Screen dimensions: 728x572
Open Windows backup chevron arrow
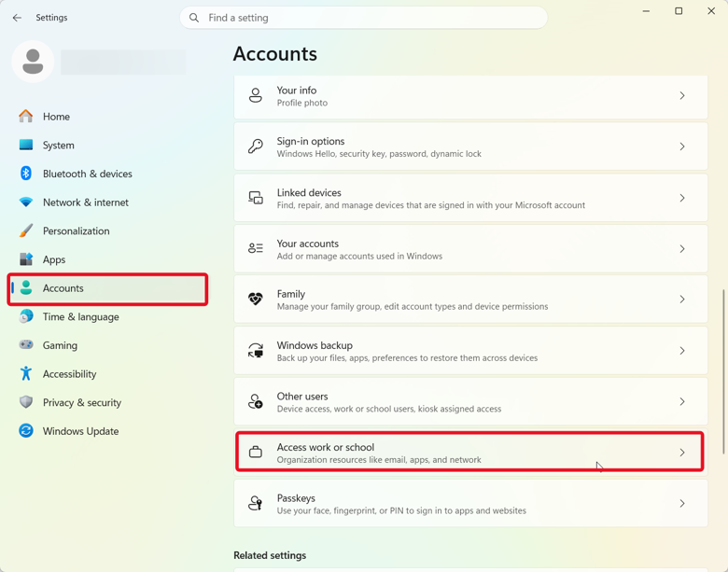pyautogui.click(x=682, y=351)
